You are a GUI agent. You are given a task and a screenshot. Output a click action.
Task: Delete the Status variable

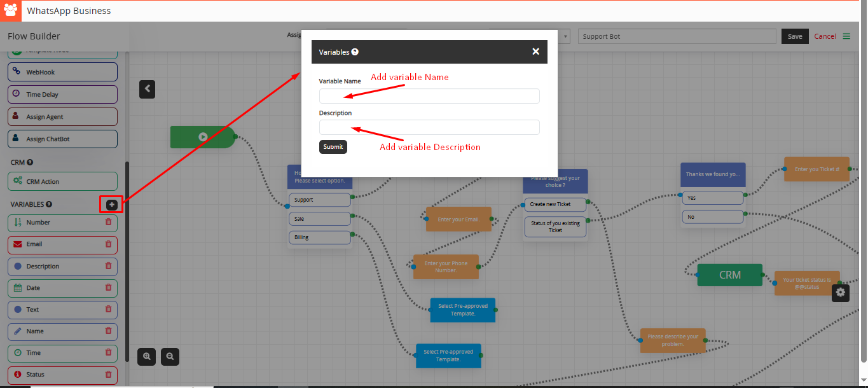pyautogui.click(x=108, y=374)
